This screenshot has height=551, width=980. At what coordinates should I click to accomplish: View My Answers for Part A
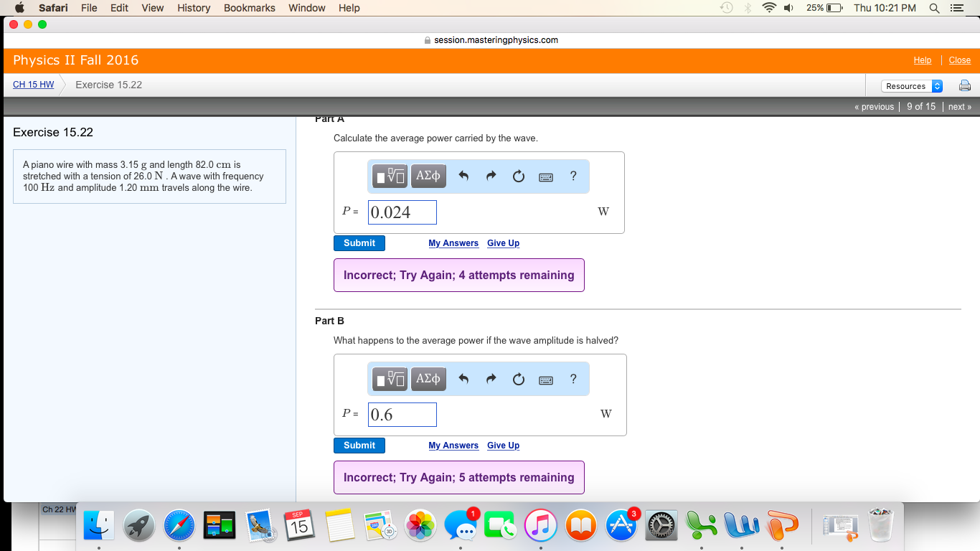pyautogui.click(x=453, y=243)
